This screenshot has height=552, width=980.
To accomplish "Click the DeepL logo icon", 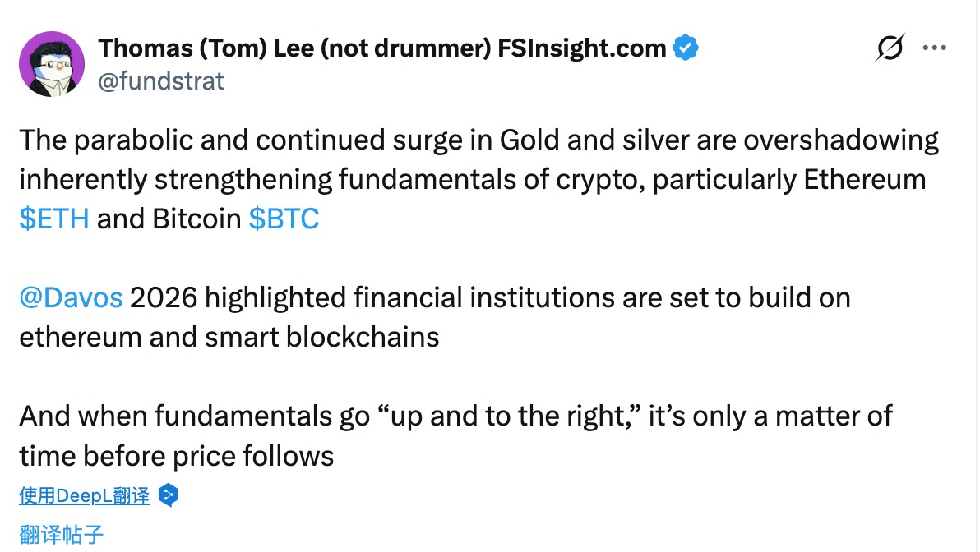I will [168, 495].
